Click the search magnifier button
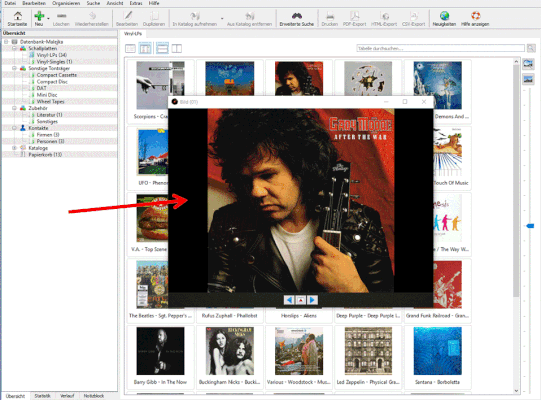 [531, 48]
